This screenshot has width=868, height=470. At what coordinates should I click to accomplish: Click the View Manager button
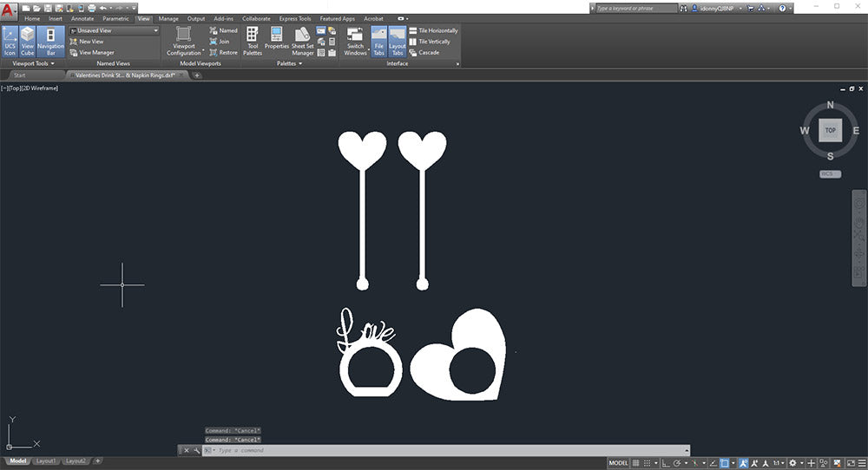point(96,52)
